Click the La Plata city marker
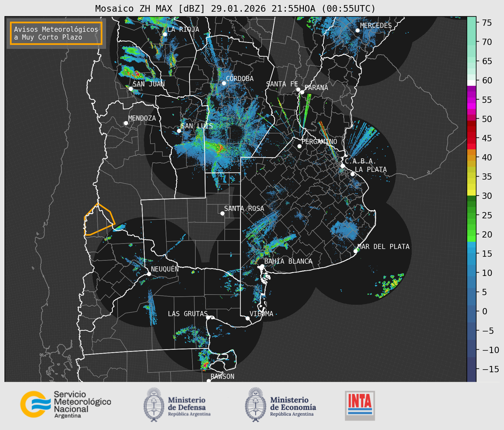Screen dimensions: 504x430 [x=353, y=174]
